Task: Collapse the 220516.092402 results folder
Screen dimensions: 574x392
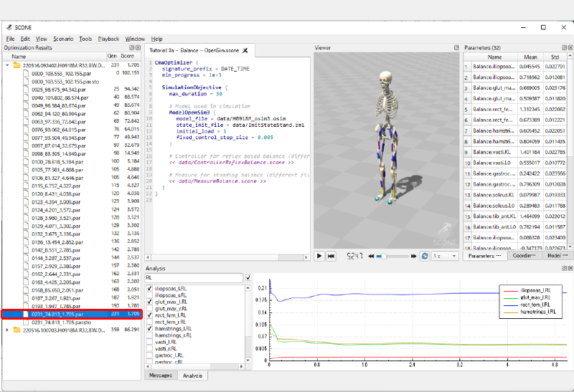Action: tap(8, 65)
